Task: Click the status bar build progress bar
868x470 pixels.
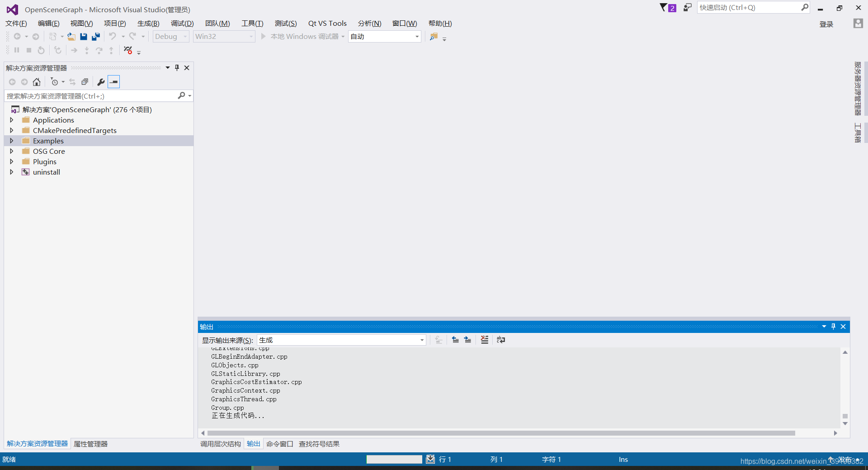Action: (x=394, y=460)
